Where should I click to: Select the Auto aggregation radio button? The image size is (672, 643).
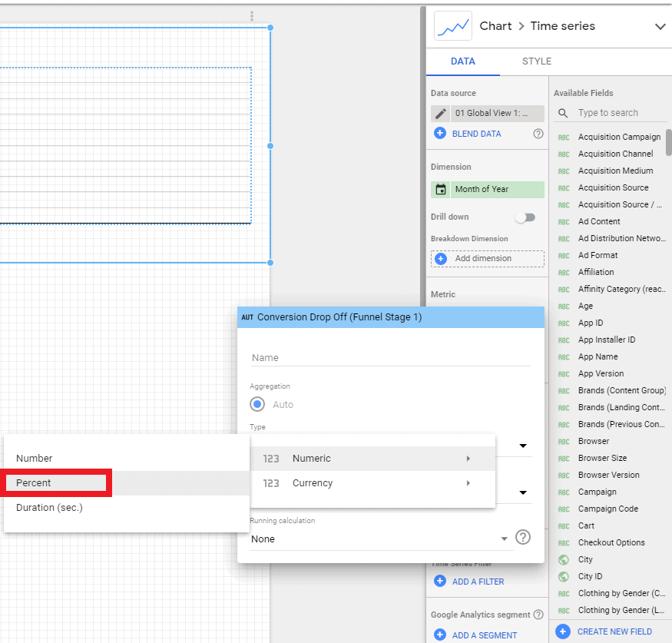pyautogui.click(x=257, y=404)
